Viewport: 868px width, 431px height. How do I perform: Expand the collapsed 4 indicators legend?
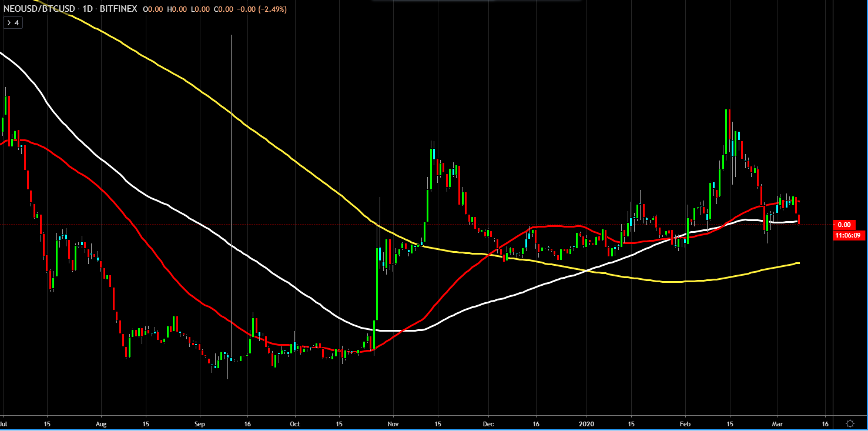(x=12, y=23)
